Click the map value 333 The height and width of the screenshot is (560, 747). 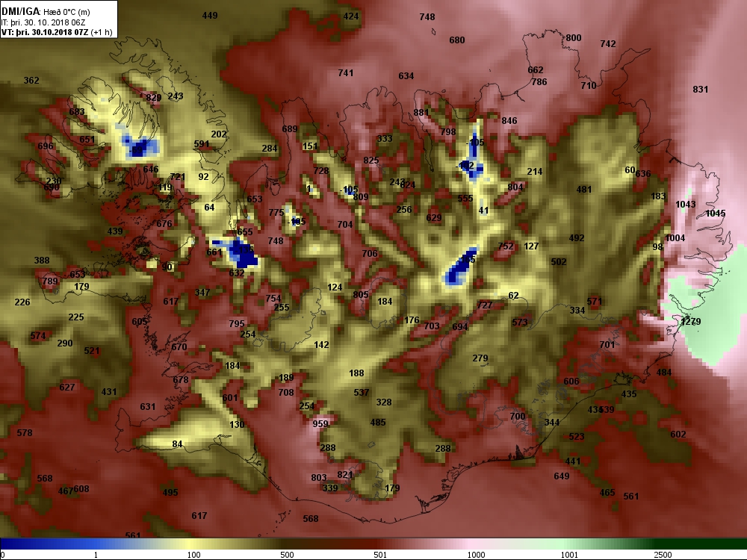pos(385,139)
